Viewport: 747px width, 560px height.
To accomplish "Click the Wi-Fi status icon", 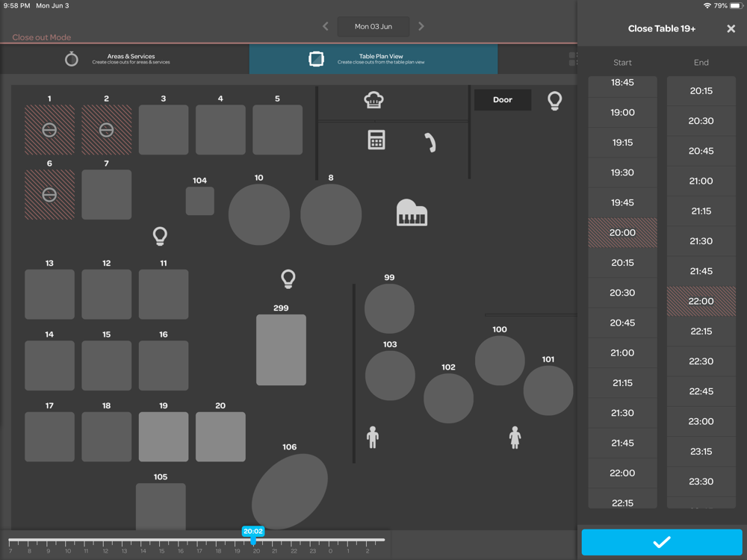I will pos(707,6).
